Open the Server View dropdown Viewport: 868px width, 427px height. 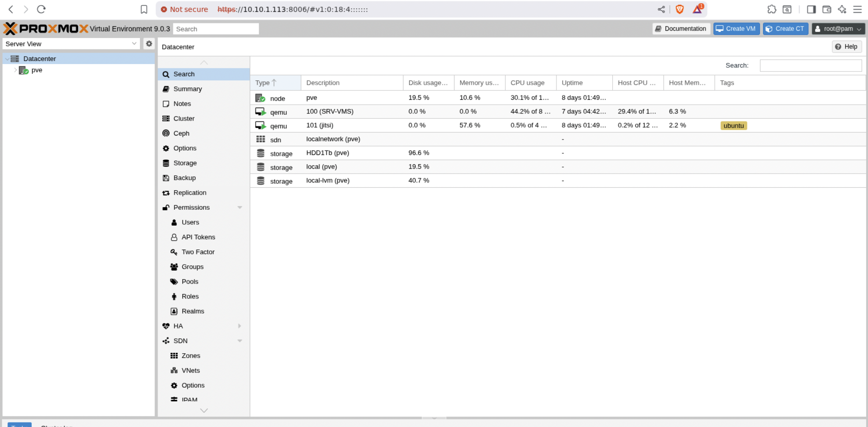tap(71, 44)
